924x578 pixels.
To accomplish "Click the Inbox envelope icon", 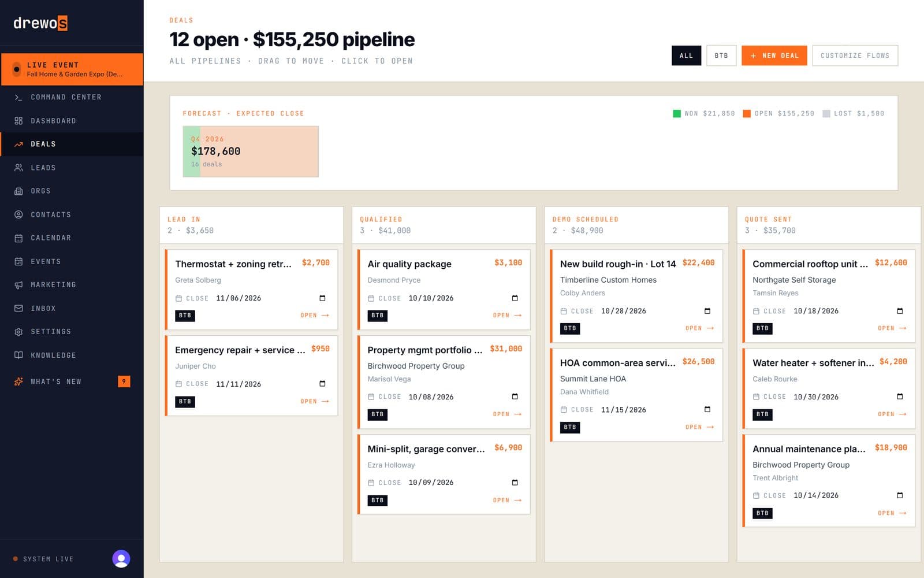I will (x=18, y=308).
